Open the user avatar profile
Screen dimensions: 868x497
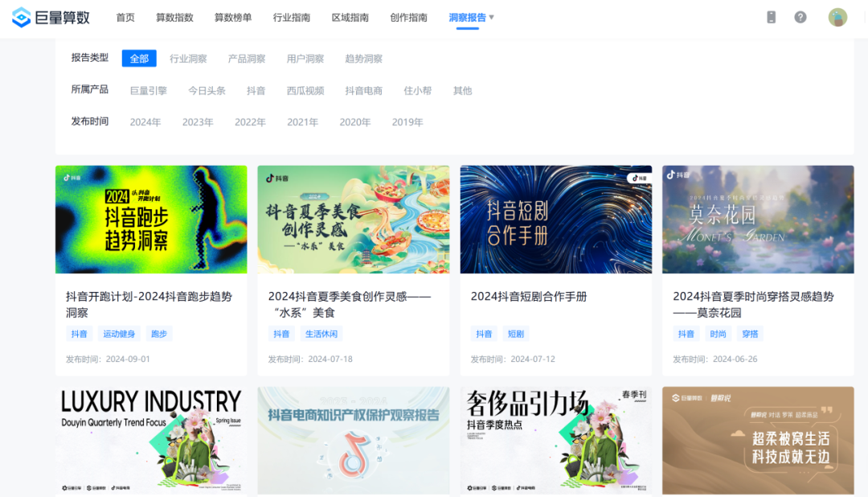point(837,17)
